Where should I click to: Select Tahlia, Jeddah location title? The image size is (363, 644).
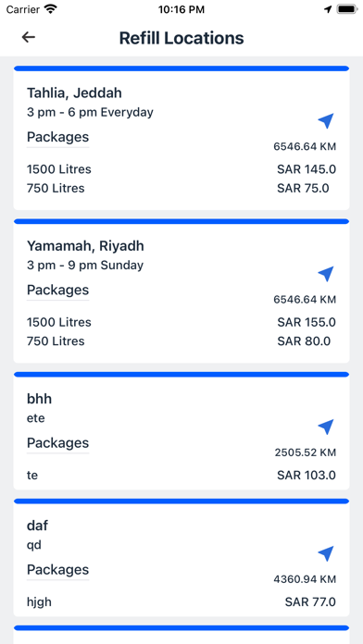[74, 93]
